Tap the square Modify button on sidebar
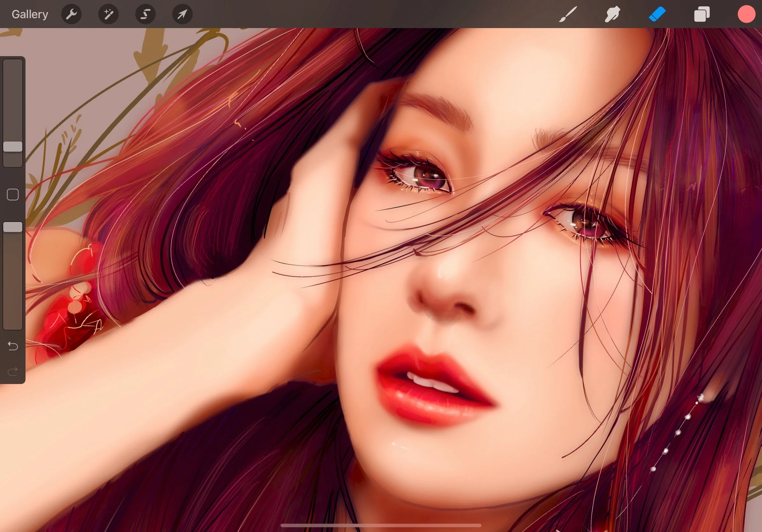The image size is (762, 532). pos(13,195)
